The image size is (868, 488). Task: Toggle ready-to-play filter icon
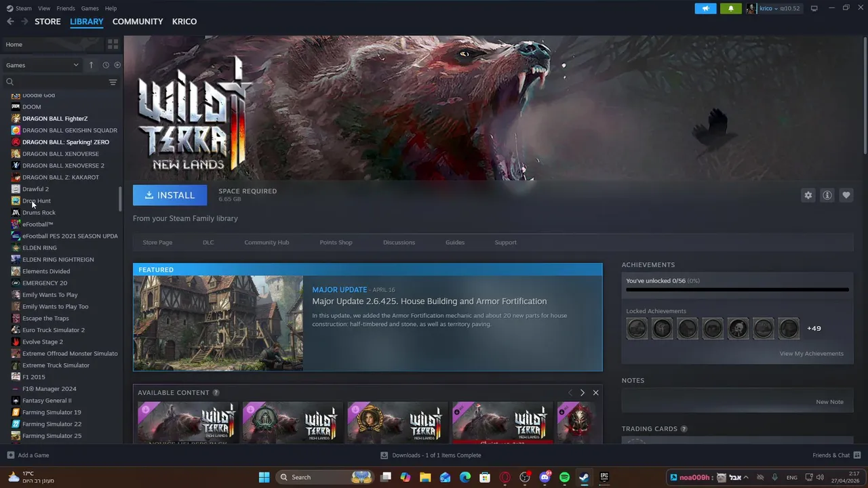117,65
